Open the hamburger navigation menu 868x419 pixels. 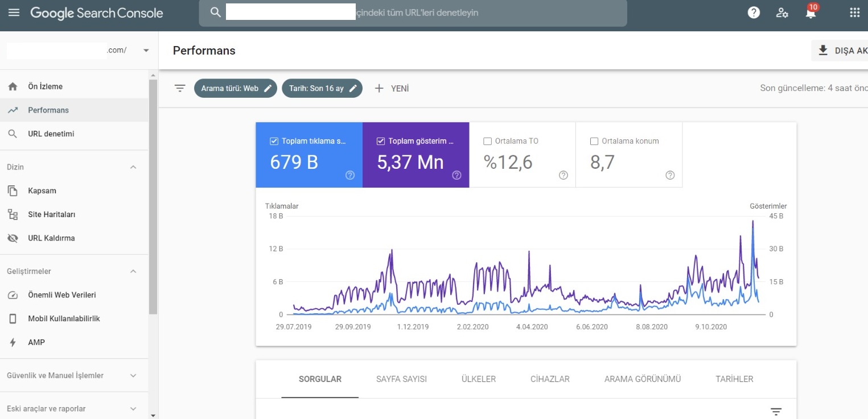14,13
